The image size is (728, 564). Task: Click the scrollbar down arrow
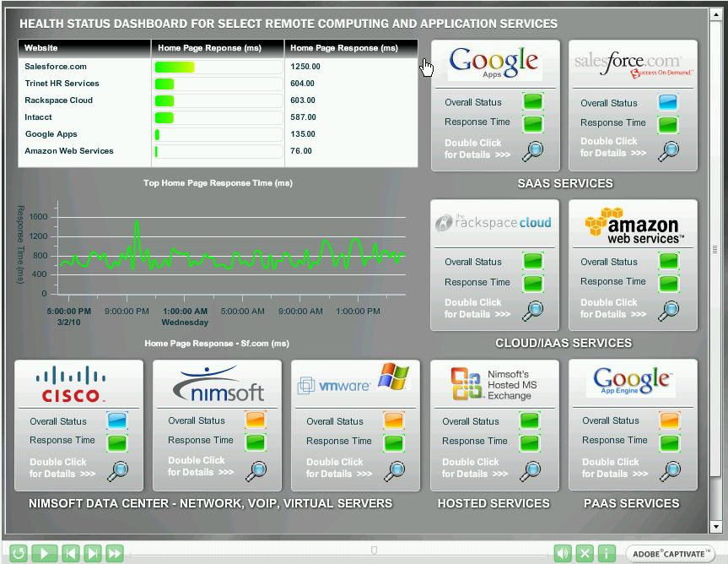(715, 527)
